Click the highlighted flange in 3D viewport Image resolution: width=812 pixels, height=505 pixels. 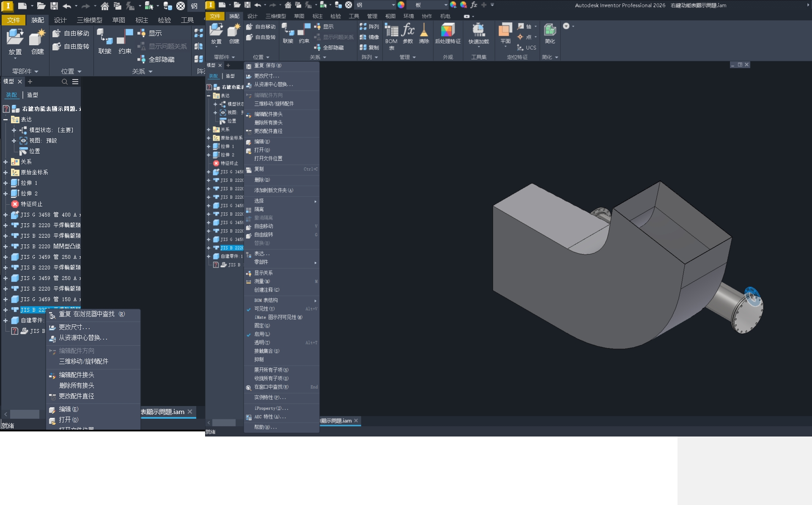[752, 296]
